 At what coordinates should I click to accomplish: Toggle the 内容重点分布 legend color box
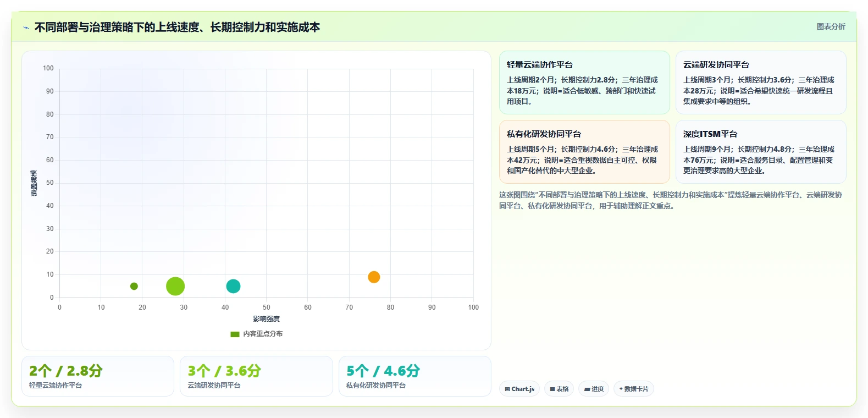click(235, 334)
